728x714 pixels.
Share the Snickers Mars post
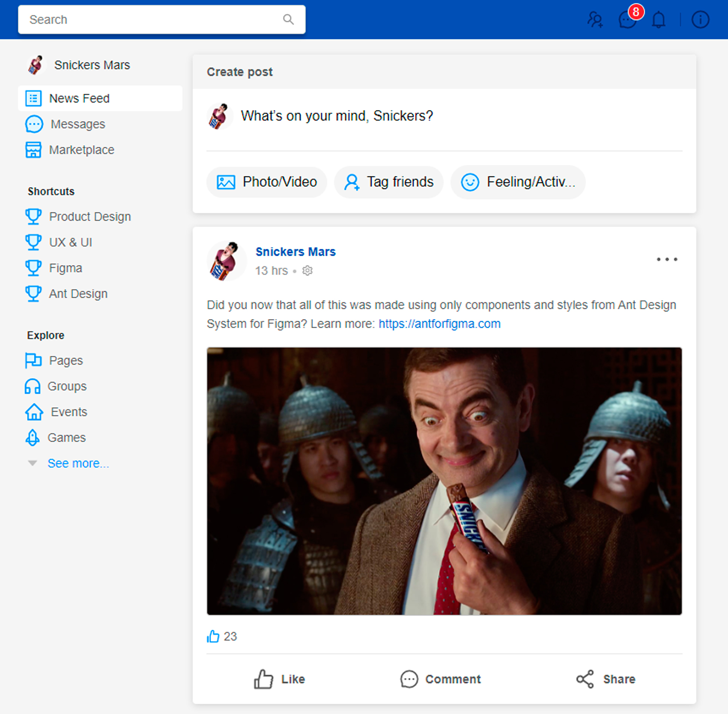606,679
